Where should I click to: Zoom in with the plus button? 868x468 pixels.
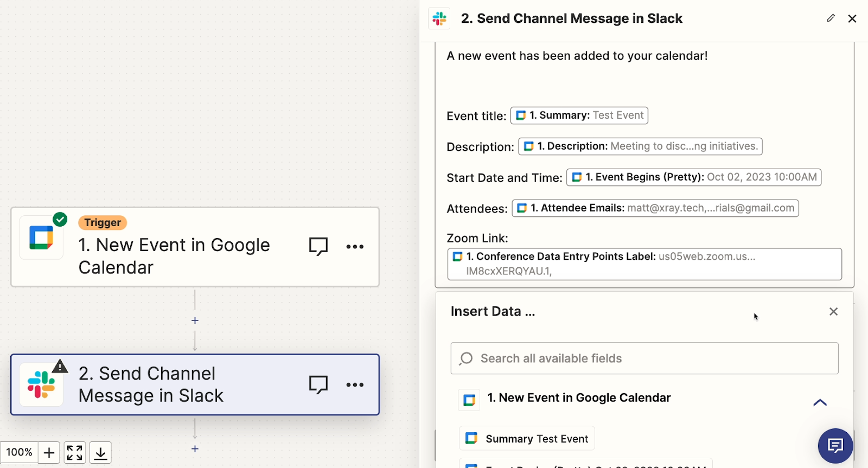[49, 452]
